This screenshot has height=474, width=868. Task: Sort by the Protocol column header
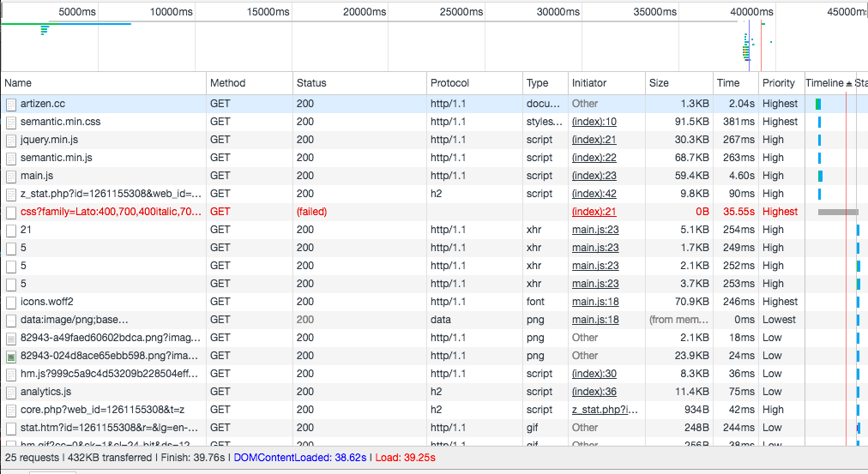[x=449, y=83]
